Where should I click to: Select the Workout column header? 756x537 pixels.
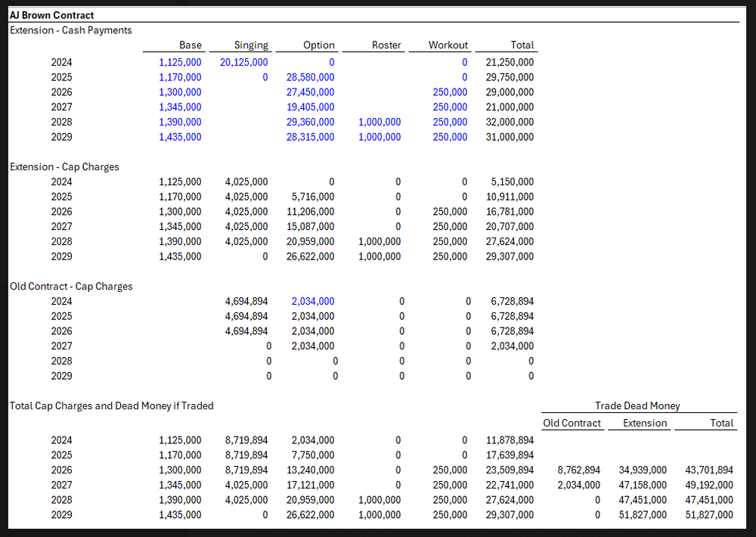click(448, 45)
